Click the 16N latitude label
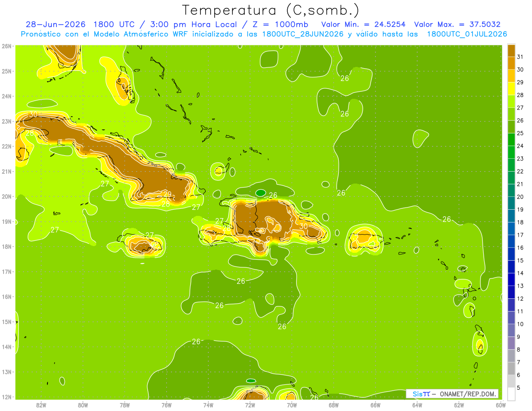 (x=6, y=297)
